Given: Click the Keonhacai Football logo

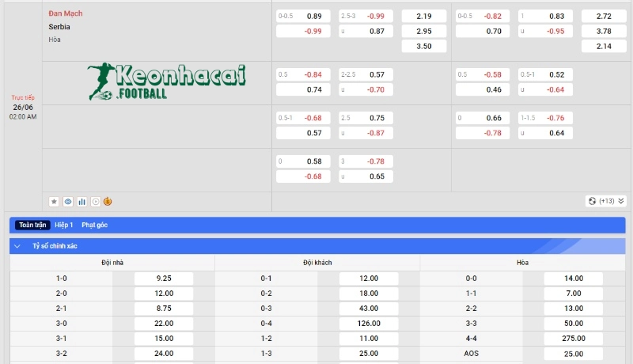Looking at the screenshot, I should pyautogui.click(x=168, y=82).
